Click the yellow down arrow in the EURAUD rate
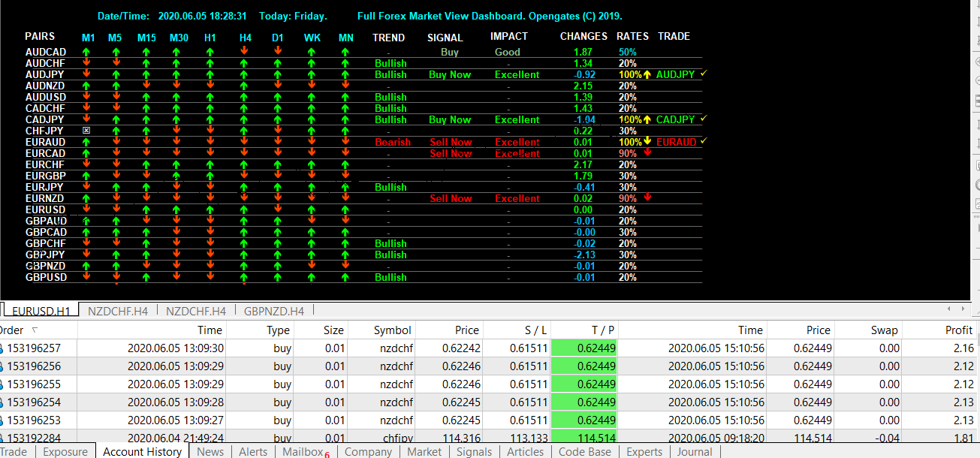The width and height of the screenshot is (980, 458). point(647,142)
